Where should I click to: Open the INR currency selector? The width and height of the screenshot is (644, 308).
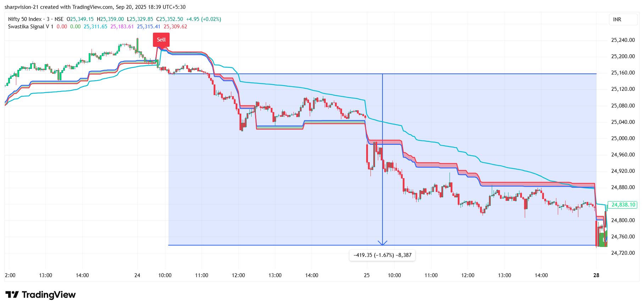(x=617, y=20)
